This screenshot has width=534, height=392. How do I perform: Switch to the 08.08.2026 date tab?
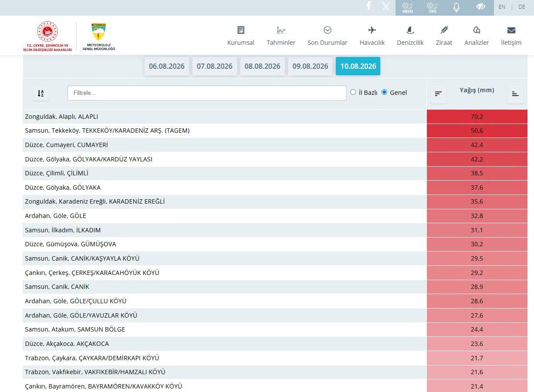(263, 66)
